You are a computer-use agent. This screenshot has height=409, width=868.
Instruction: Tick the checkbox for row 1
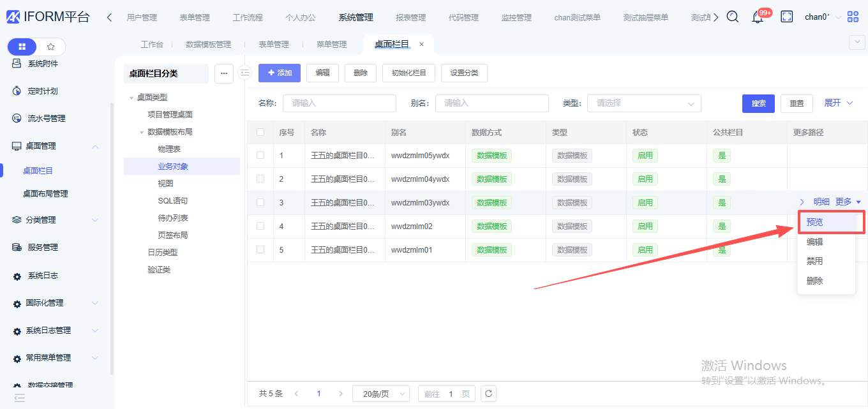pos(260,155)
